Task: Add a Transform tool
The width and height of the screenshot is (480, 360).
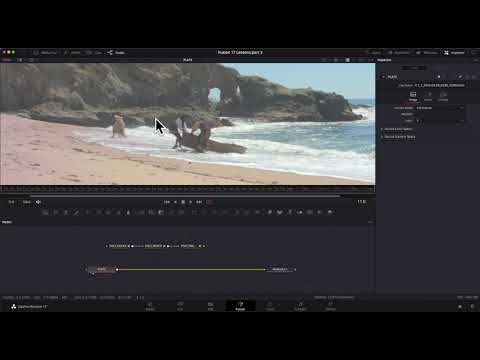Action: point(181,212)
